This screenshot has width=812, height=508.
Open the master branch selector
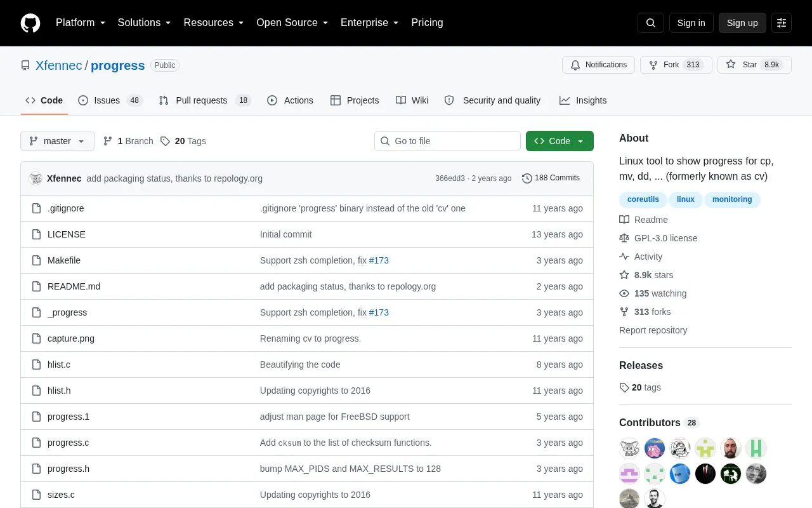57,141
